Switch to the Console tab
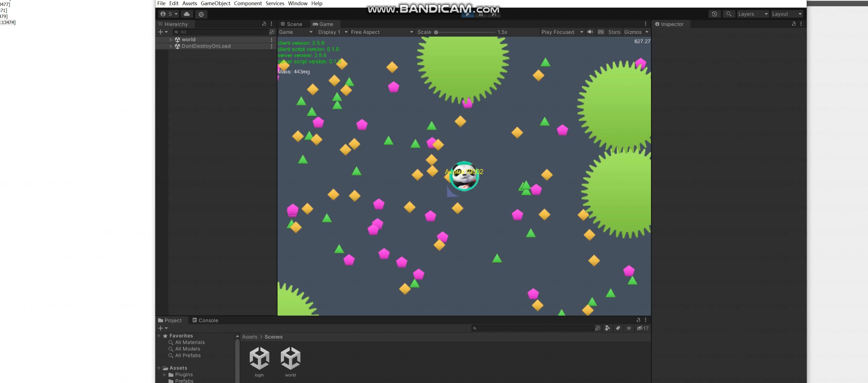The height and width of the screenshot is (383, 868). [x=208, y=320]
